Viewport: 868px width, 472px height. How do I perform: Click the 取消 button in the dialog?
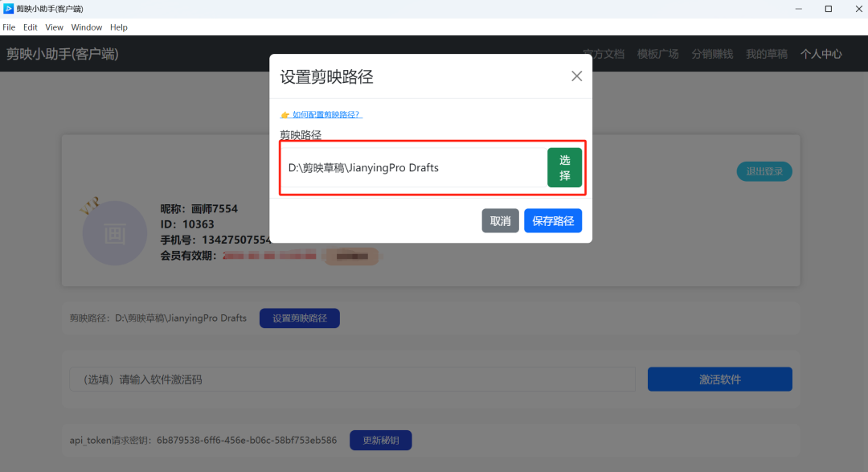(500, 220)
